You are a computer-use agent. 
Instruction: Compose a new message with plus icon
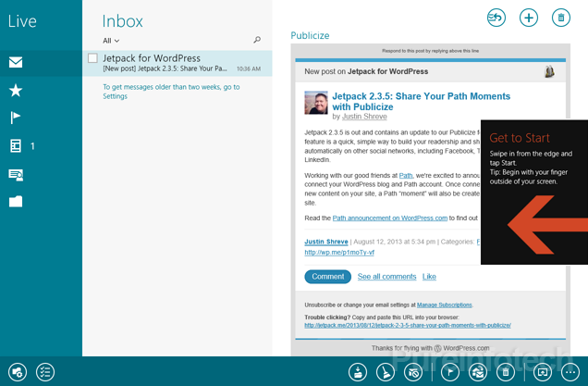(528, 17)
